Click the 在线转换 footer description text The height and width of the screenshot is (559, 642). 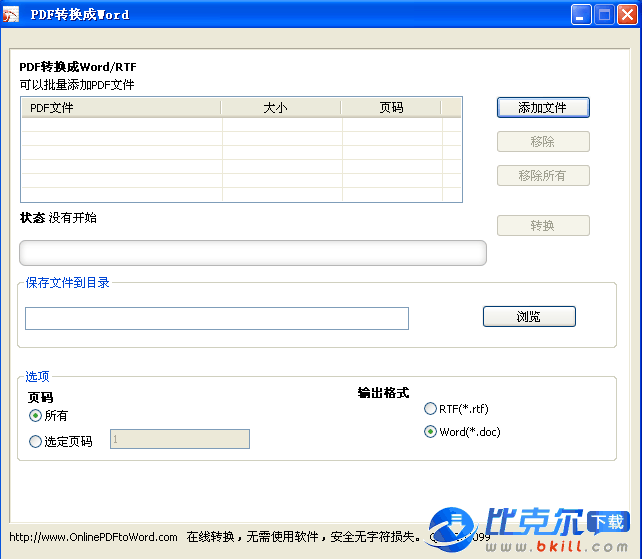(x=303, y=536)
